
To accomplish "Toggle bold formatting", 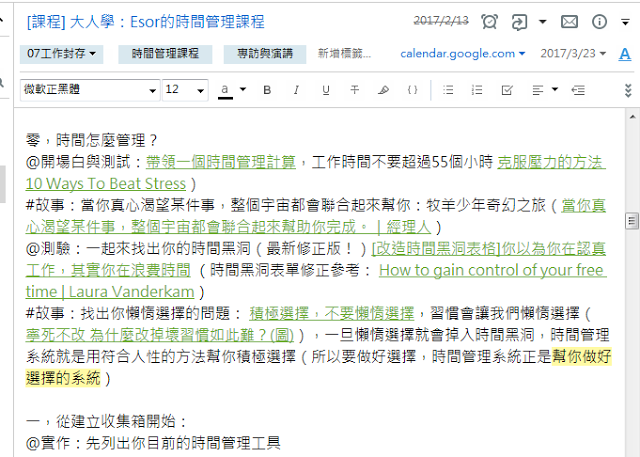I will click(267, 90).
